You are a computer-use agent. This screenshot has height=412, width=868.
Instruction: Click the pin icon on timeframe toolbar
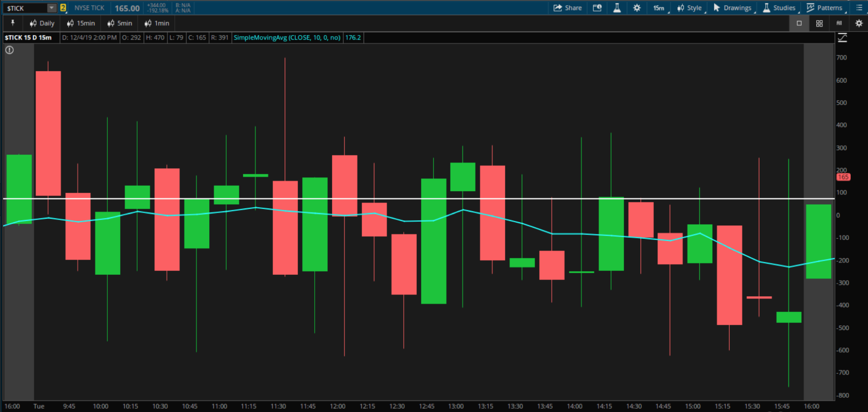tap(12, 23)
